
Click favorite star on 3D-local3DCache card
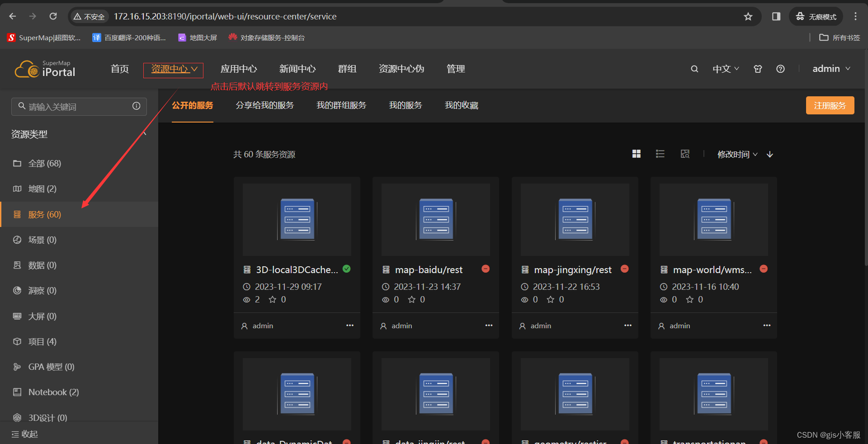tap(273, 300)
